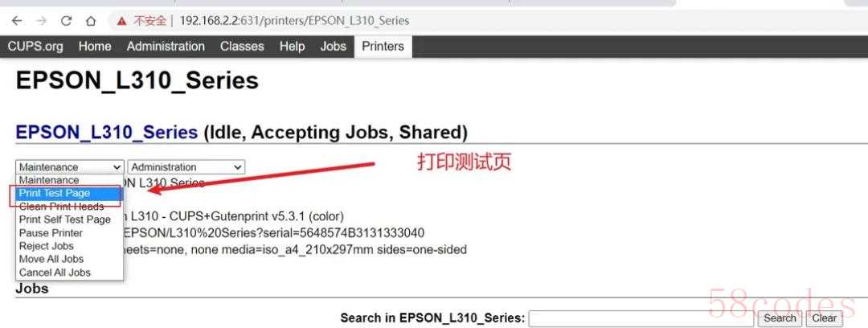Select the Printers tab

coord(383,47)
